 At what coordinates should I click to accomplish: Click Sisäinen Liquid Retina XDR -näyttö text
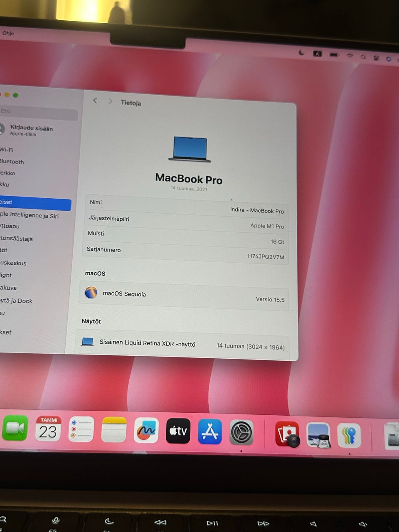pyautogui.click(x=147, y=343)
